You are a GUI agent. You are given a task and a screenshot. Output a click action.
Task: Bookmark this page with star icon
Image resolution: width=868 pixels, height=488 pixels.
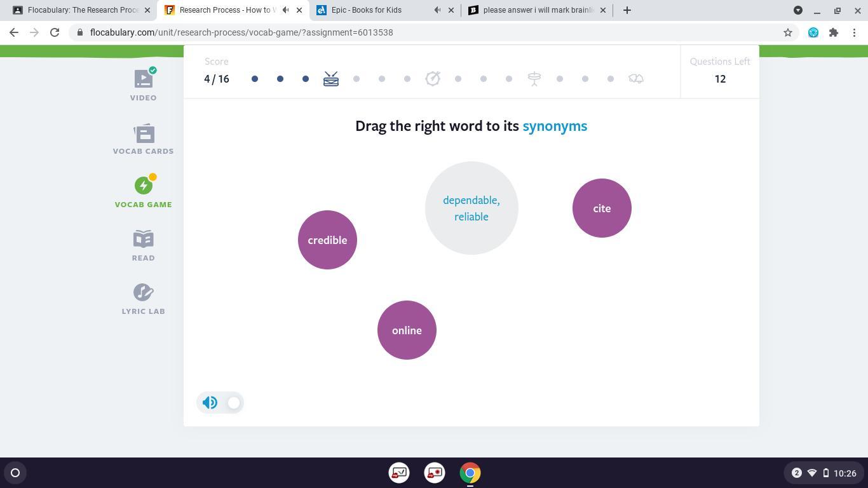click(788, 32)
